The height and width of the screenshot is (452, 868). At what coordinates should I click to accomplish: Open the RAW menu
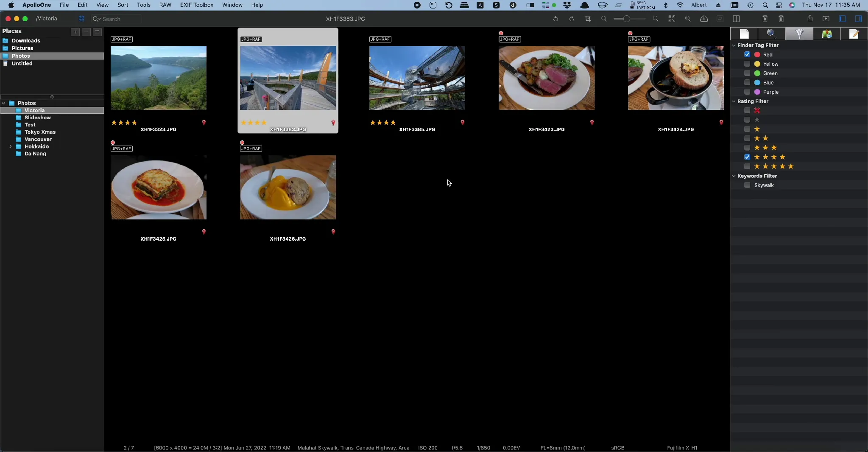pos(165,5)
